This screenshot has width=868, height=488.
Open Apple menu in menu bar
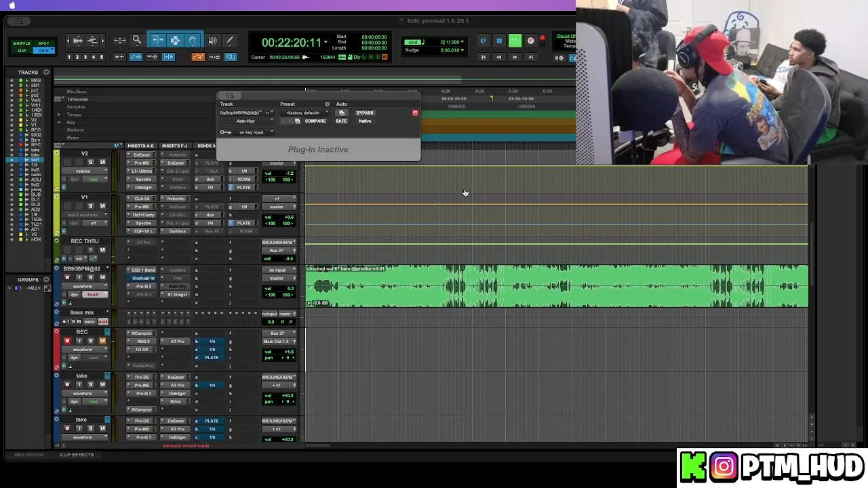pos(12,5)
